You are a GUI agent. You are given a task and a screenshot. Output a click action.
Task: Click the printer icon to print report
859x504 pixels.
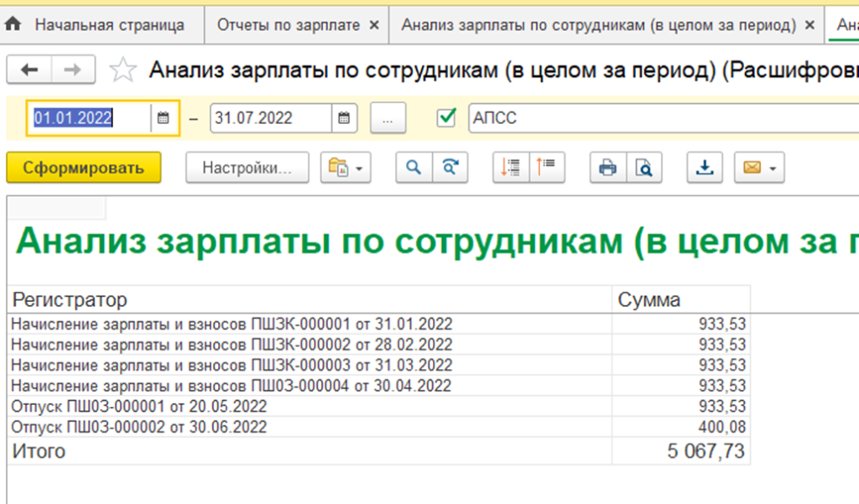point(607,168)
